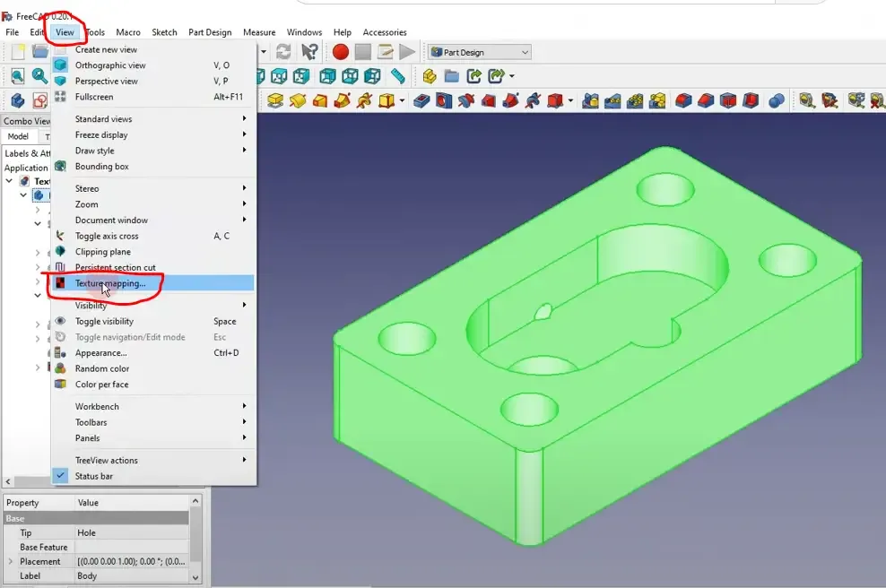Click the Pocket tool icon
Viewport: 886px width, 588px height.
click(x=421, y=101)
